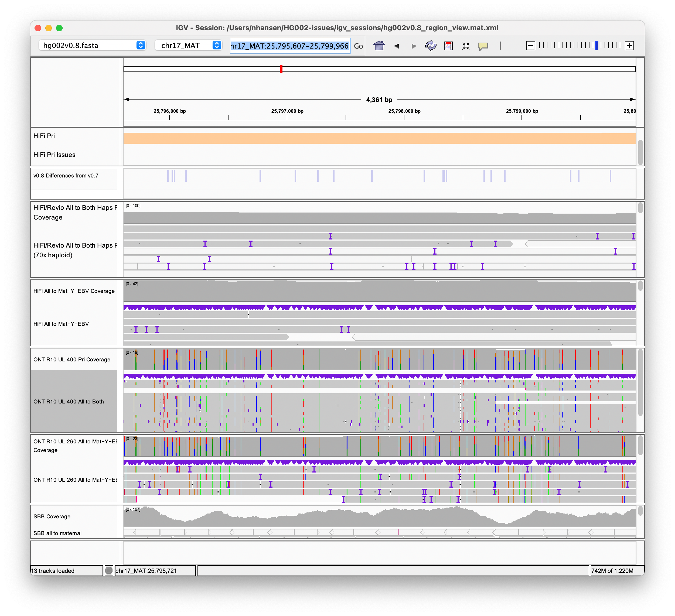675x616 pixels.
Task: Click the zoom out minus icon
Action: click(x=530, y=45)
